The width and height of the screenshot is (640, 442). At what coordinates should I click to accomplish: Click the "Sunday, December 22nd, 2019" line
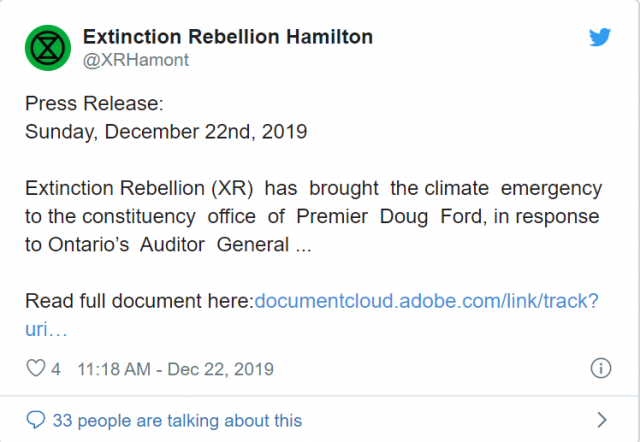coord(166,132)
